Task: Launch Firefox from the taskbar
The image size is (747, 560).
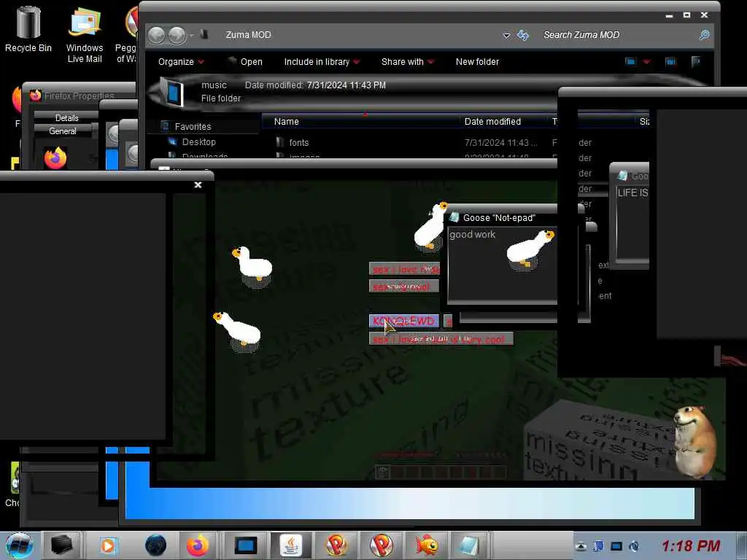Action: pos(197,545)
